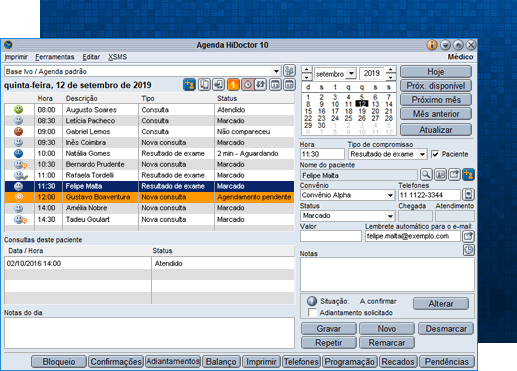Click the add-patient icon beside the patient name

(x=468, y=174)
